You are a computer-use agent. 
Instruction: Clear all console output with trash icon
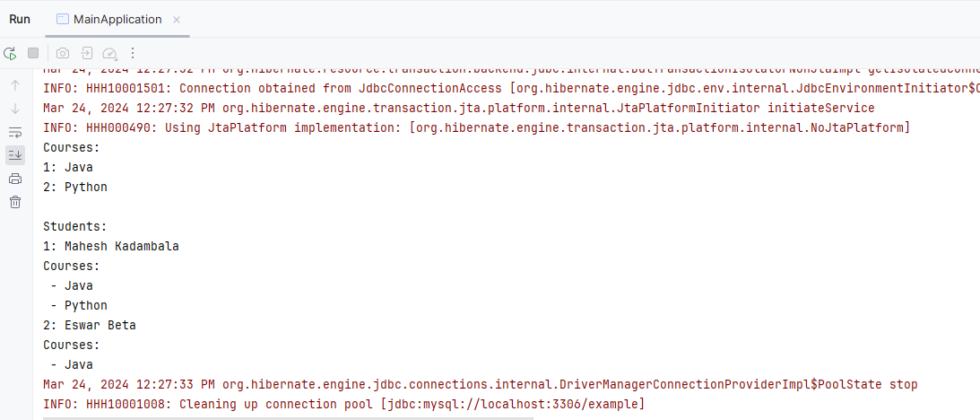point(15,202)
